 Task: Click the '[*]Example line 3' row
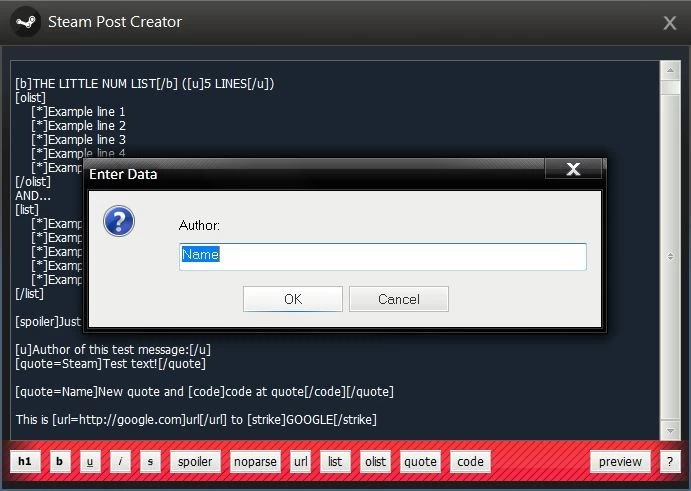tap(78, 140)
